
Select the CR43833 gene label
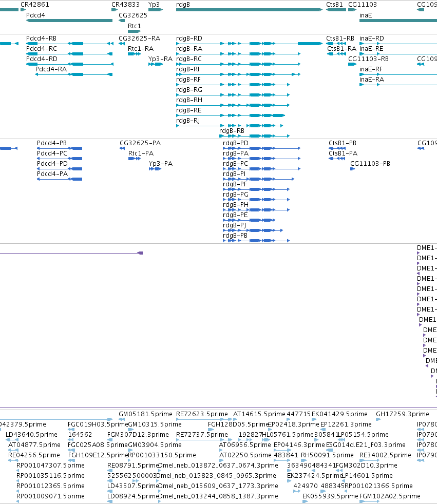click(x=125, y=5)
